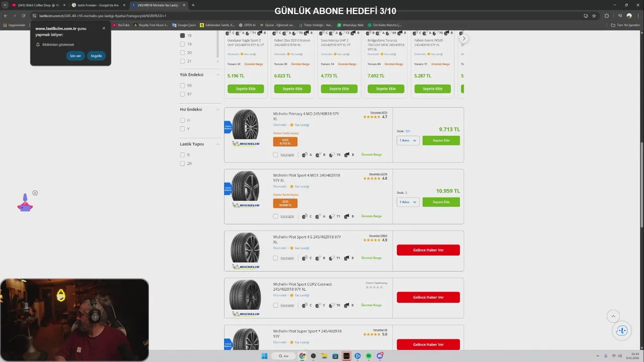Click Michelin brand logo on Primacy 4 MO card
This screenshot has height=362, width=644.
coord(246,144)
